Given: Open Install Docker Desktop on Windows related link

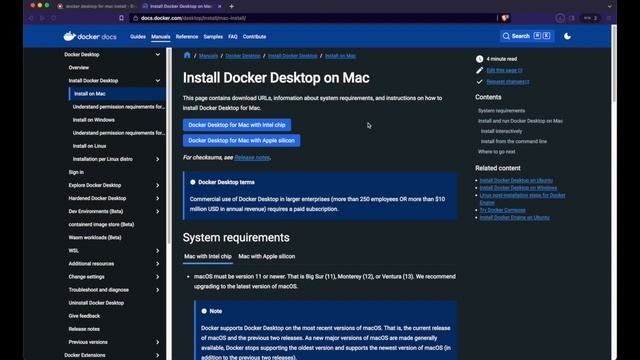Looking at the screenshot, I should point(518,188).
